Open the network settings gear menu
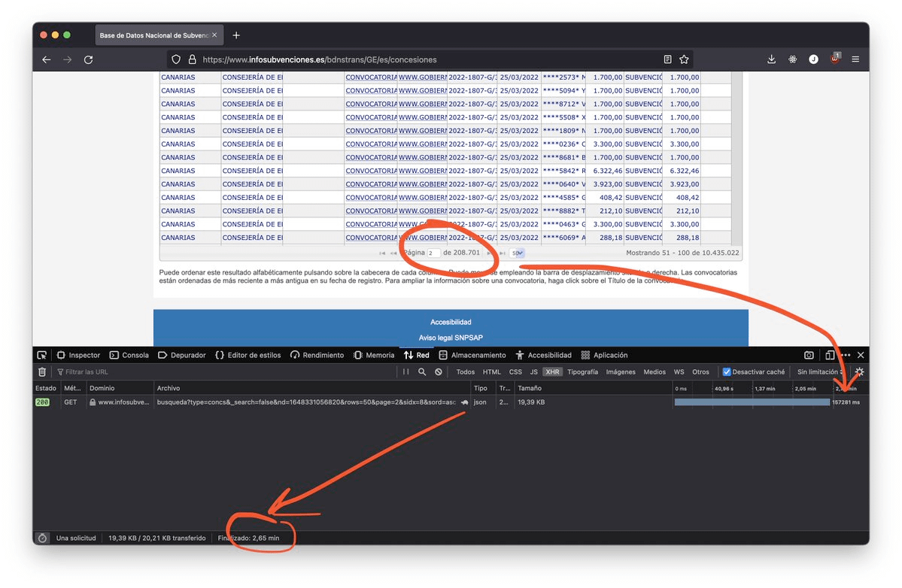 tap(860, 371)
